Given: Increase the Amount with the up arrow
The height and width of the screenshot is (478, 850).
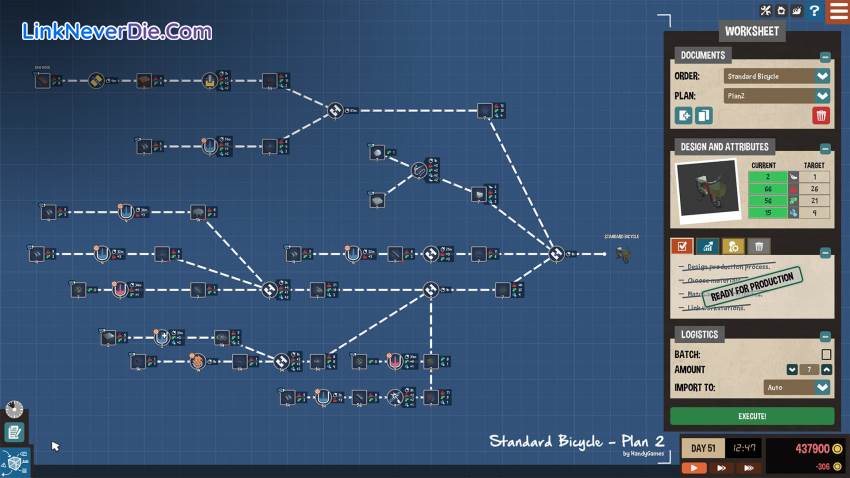Looking at the screenshot, I should pos(826,370).
